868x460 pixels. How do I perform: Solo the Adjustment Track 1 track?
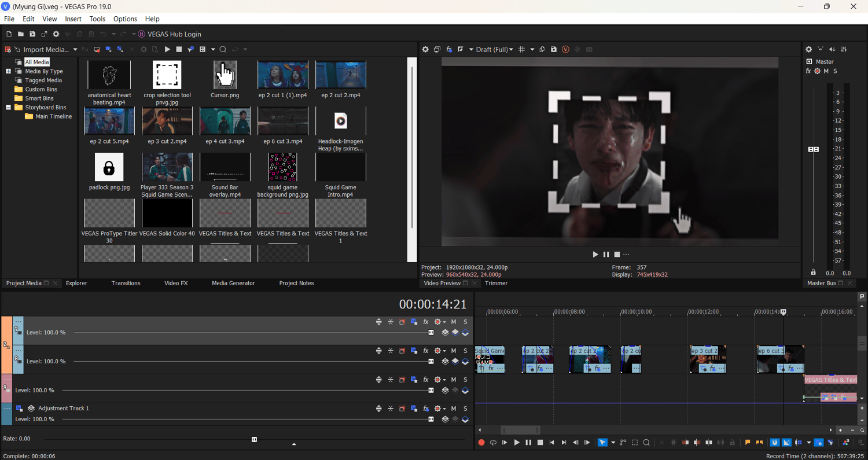coord(465,409)
